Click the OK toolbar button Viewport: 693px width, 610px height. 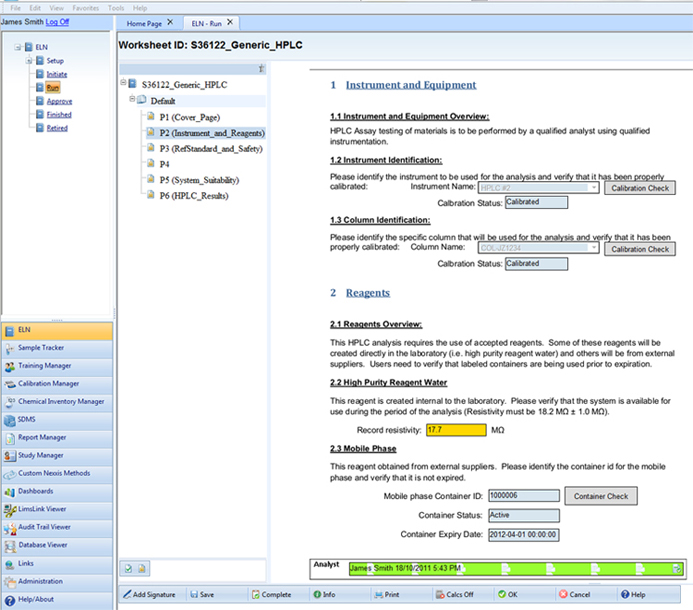[x=508, y=595]
